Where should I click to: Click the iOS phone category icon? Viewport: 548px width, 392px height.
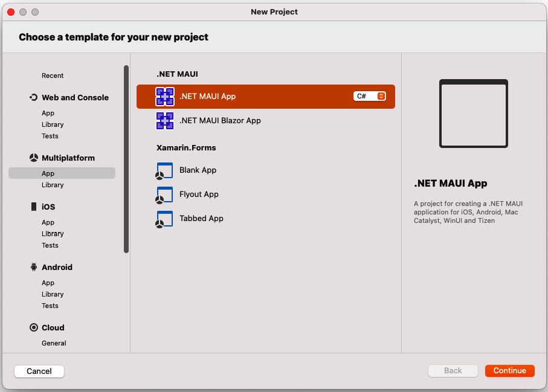pos(34,207)
